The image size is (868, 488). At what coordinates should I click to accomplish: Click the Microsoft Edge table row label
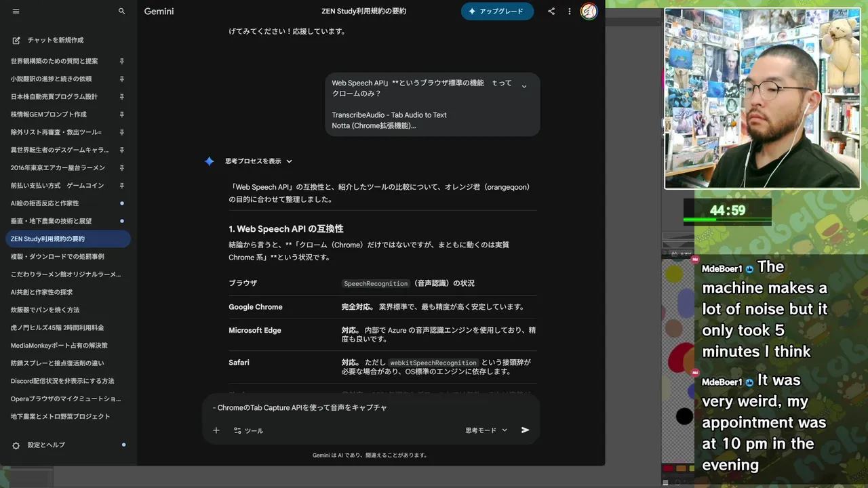255,330
